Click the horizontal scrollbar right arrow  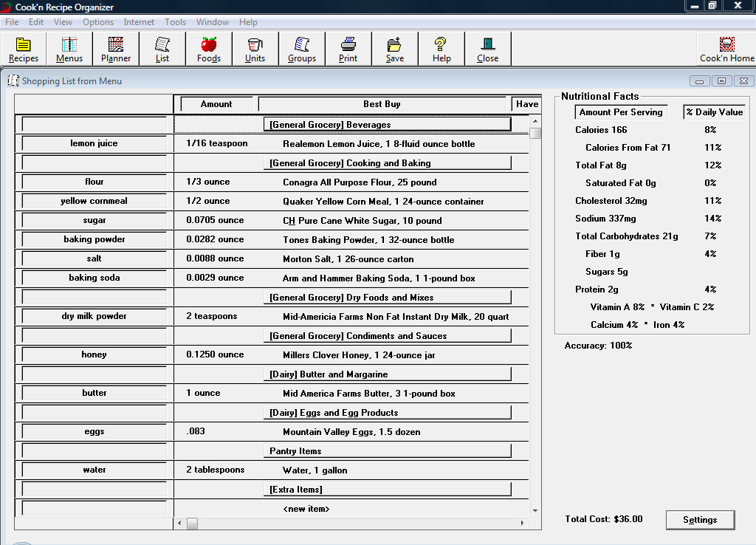523,523
